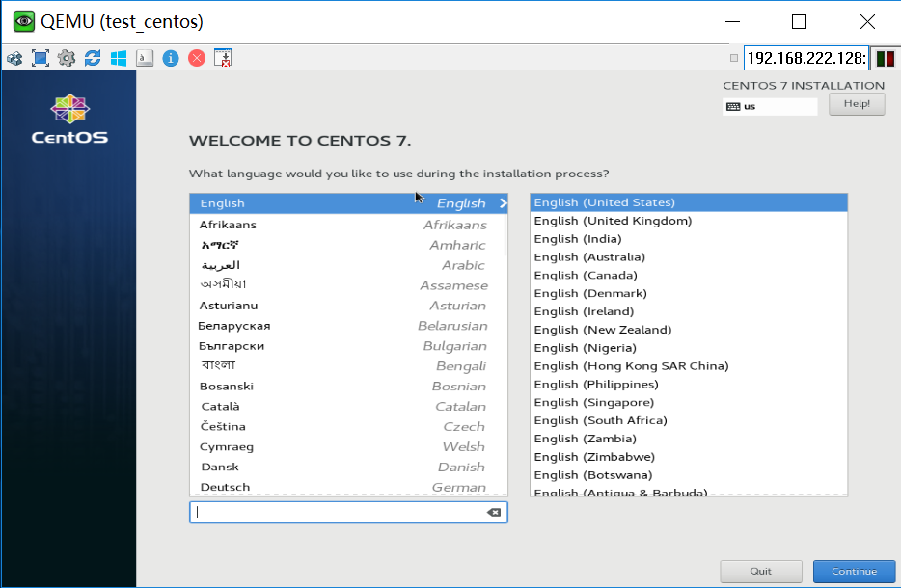Viewport: 901px width, 588px height.
Task: Refresh the remote screen display
Action: click(92, 58)
